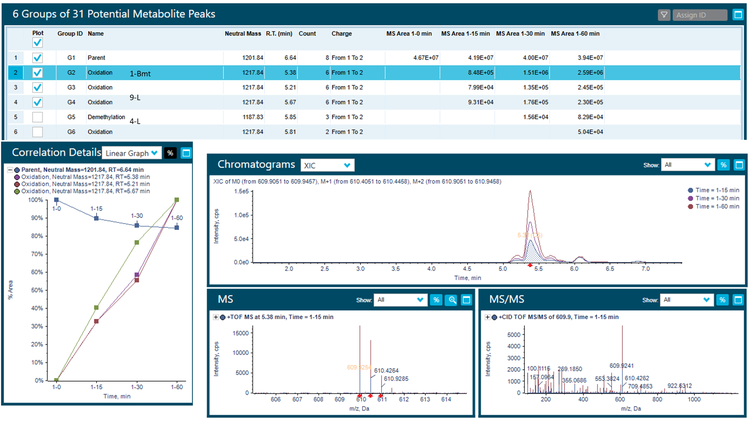The image size is (750, 422).
Task: Toggle percent view in Correlation Details panel
Action: 170,153
